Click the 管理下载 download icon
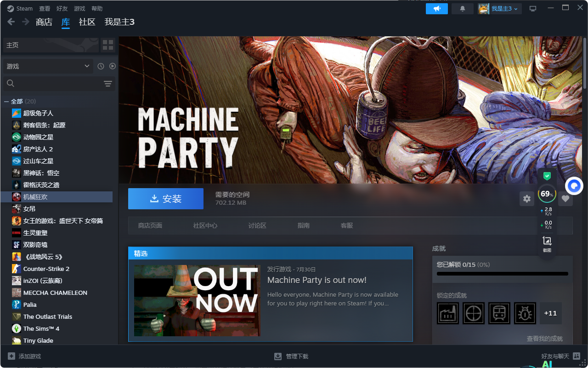588x368 pixels. click(x=278, y=356)
